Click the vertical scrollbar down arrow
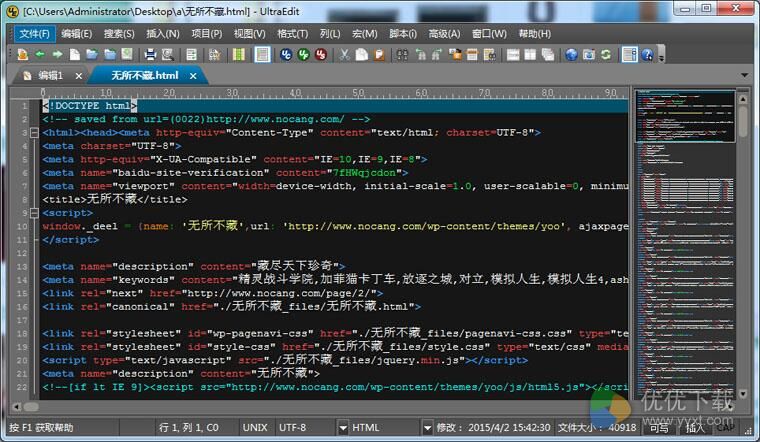The image size is (760, 442). [x=743, y=393]
